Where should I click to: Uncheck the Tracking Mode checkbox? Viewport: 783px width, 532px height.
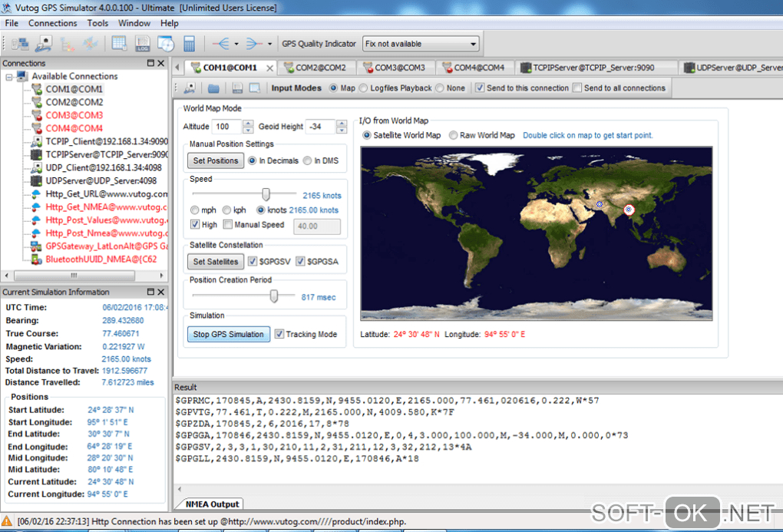coord(279,334)
